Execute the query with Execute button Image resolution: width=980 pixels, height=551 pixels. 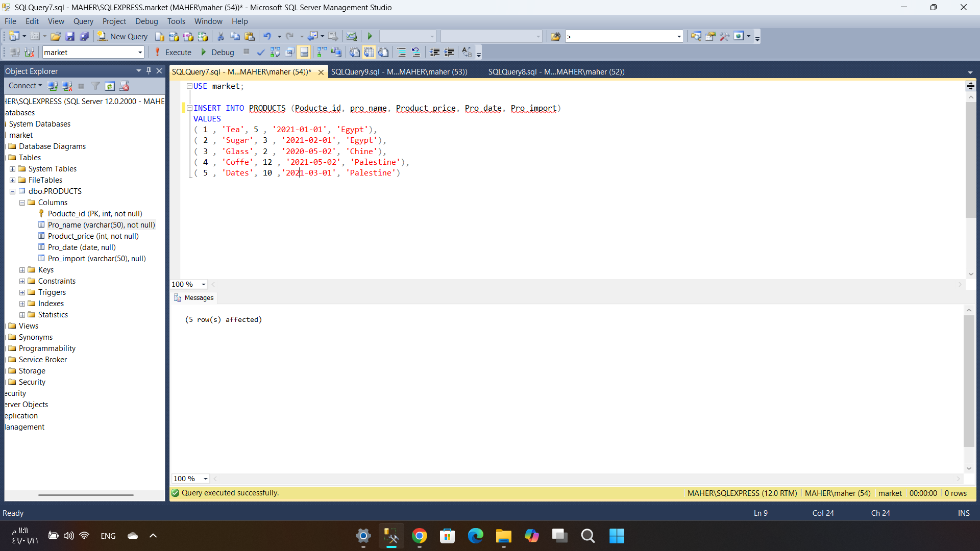pyautogui.click(x=173, y=52)
